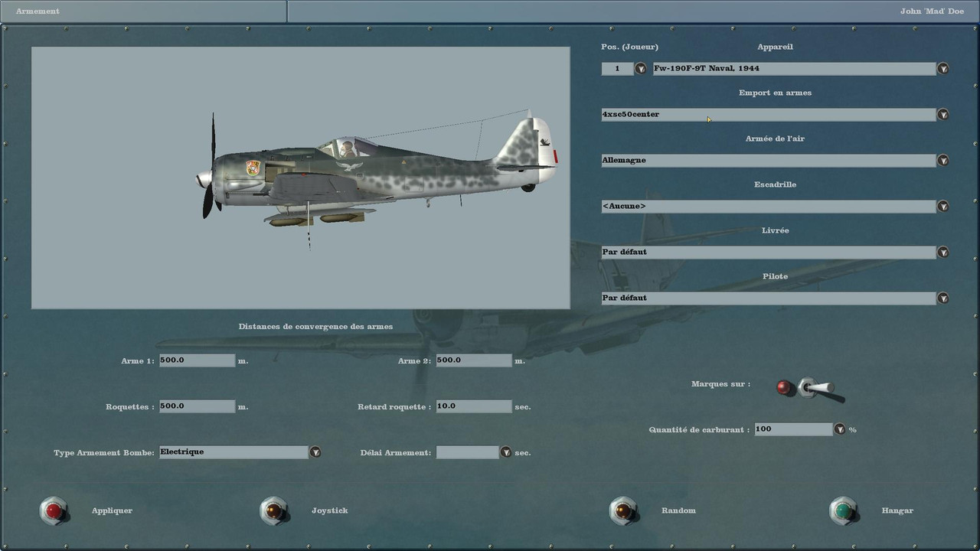Click the Arme 2 convergence field
This screenshot has height=551, width=980.
click(474, 360)
